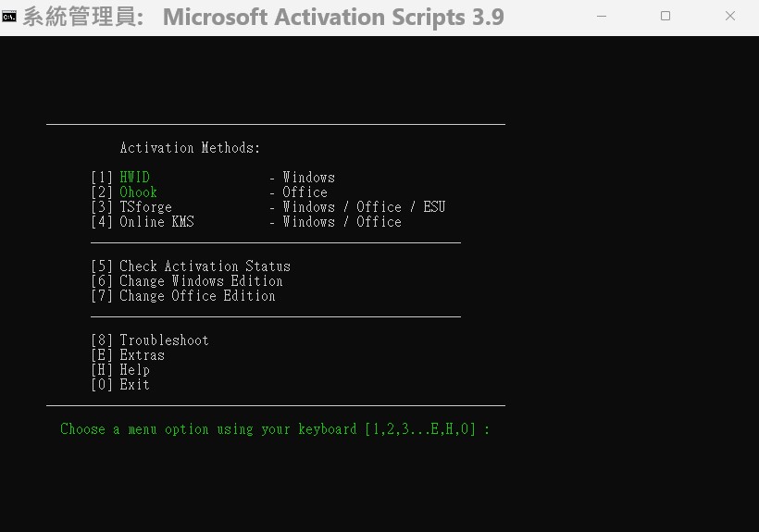759x532 pixels.
Task: Click the Ohook Office activation entry
Action: [138, 192]
